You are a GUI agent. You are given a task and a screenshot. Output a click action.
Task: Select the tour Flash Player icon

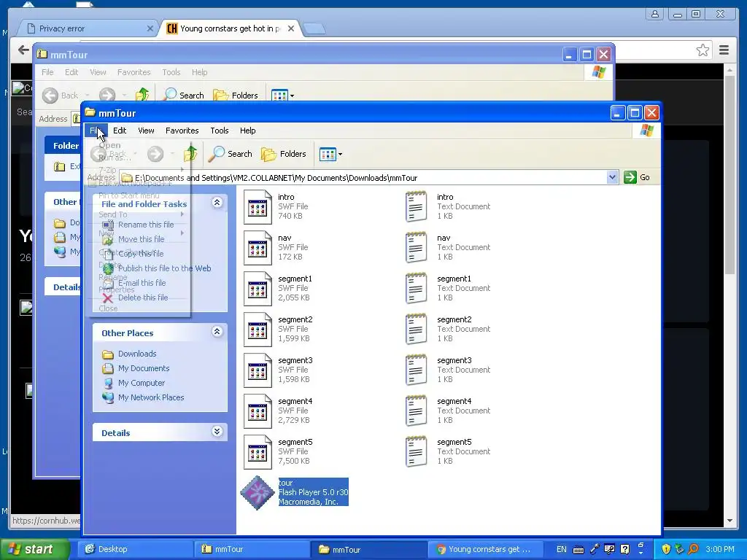(258, 493)
